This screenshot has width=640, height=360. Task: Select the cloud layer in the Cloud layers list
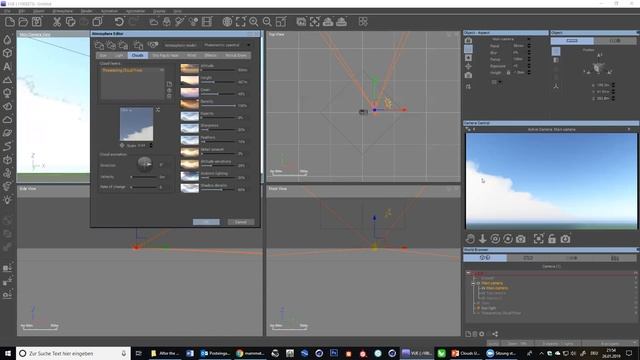click(x=132, y=70)
